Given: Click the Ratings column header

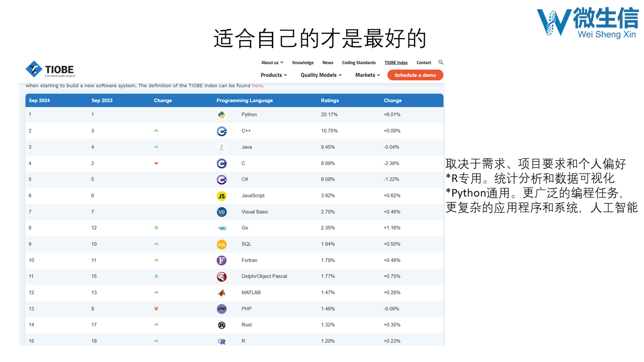Looking at the screenshot, I should pyautogui.click(x=330, y=101).
